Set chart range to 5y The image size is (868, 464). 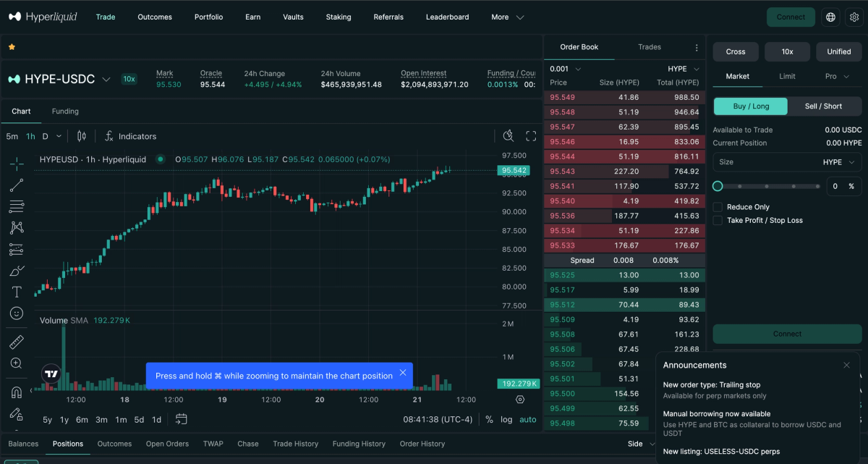(48, 419)
